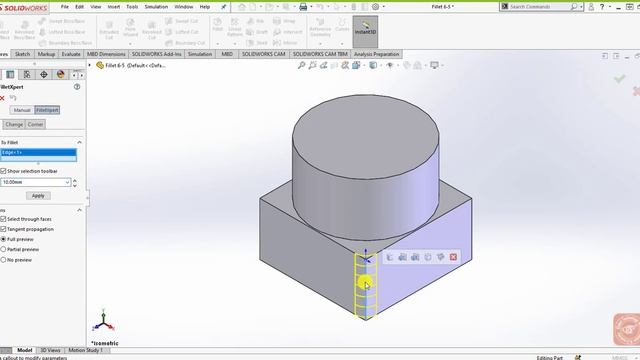Viewport: 640px width, 360px height.
Task: Click the Home icon in title toolbar
Action: [x=242, y=7]
